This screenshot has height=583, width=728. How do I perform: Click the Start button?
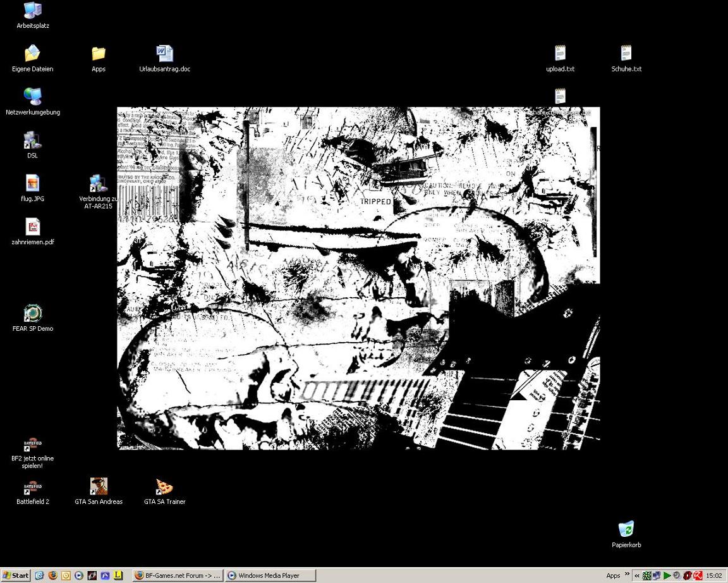16,575
